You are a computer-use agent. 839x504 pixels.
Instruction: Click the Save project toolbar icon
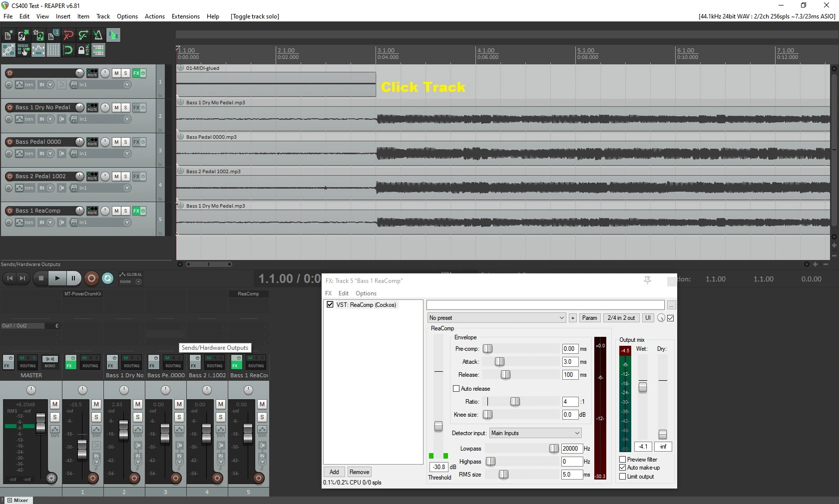tap(38, 35)
